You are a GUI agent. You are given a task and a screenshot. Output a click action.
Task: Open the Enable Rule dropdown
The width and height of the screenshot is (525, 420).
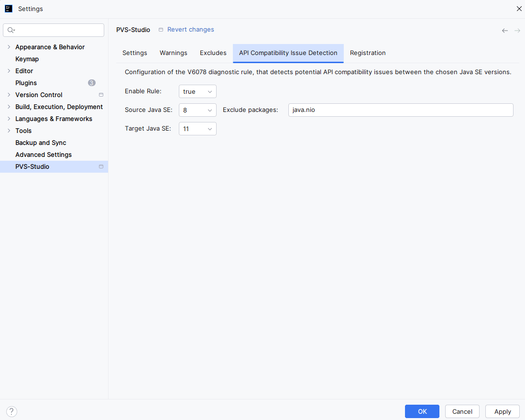[x=197, y=91]
